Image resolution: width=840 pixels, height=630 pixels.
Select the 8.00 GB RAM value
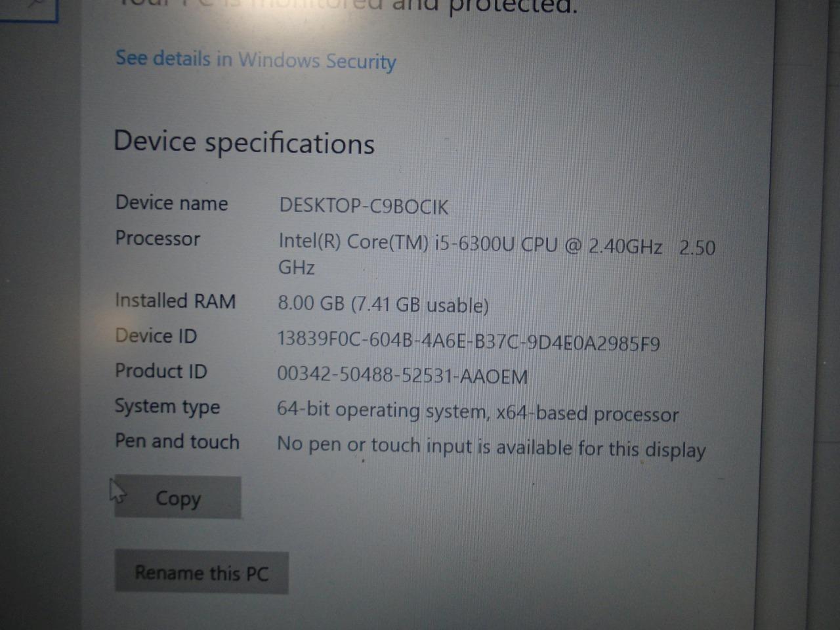click(383, 304)
